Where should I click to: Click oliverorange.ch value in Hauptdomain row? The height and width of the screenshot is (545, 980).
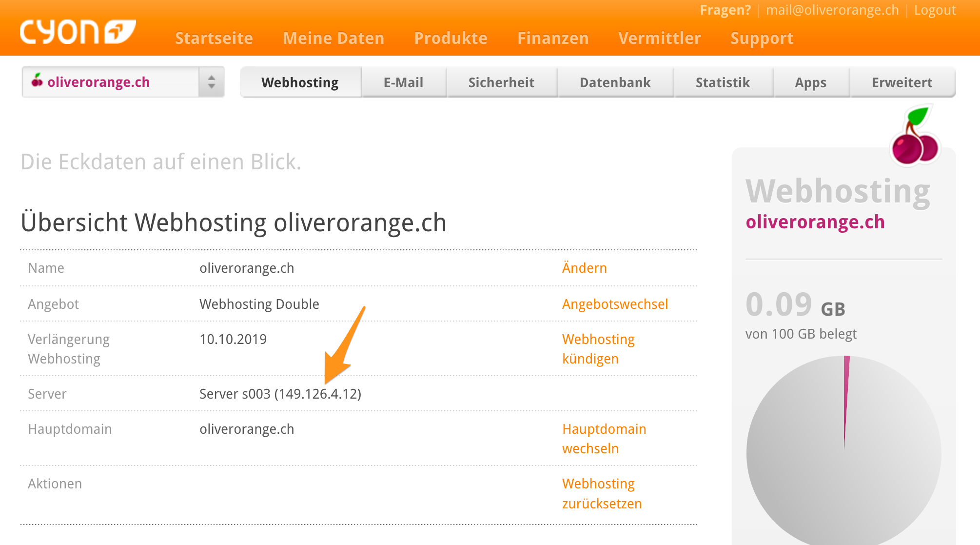point(247,429)
